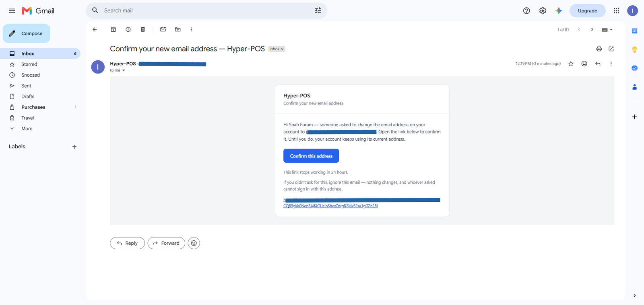Image resolution: width=644 pixels, height=305 pixels.
Task: Mark the email as unread
Action: coord(163,29)
